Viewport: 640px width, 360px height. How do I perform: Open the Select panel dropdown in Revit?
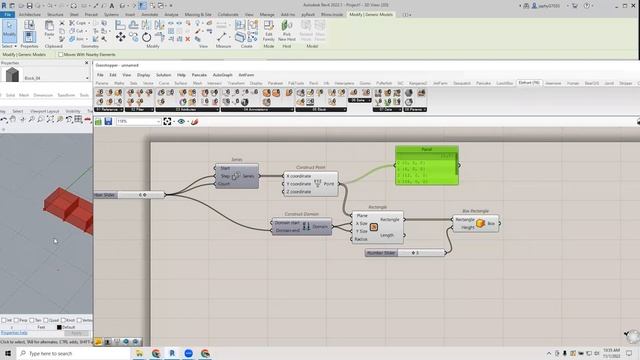tap(9, 46)
